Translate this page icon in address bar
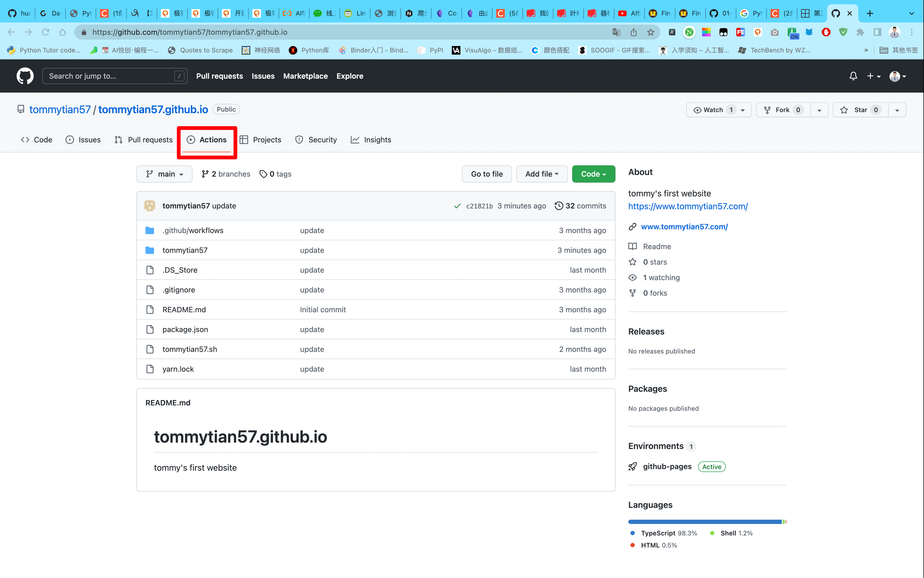 click(x=616, y=32)
